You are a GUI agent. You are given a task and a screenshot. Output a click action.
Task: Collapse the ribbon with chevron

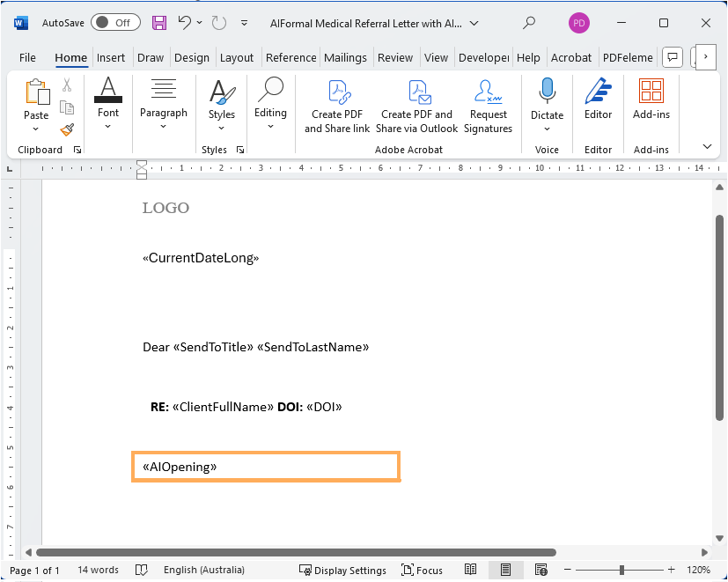pyautogui.click(x=706, y=146)
